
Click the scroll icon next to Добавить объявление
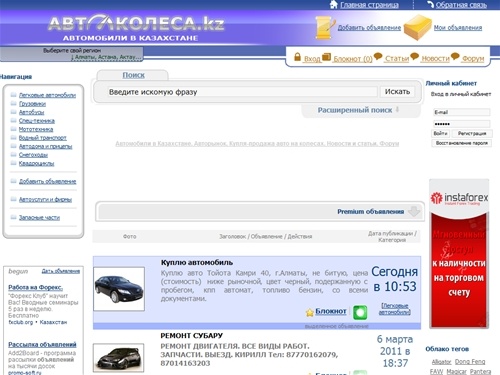pyautogui.click(x=325, y=27)
